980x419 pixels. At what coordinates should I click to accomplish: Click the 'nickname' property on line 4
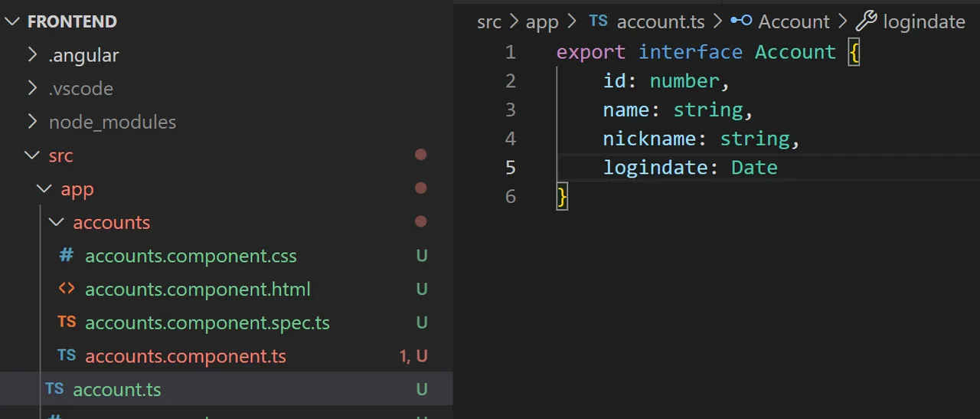pos(649,139)
